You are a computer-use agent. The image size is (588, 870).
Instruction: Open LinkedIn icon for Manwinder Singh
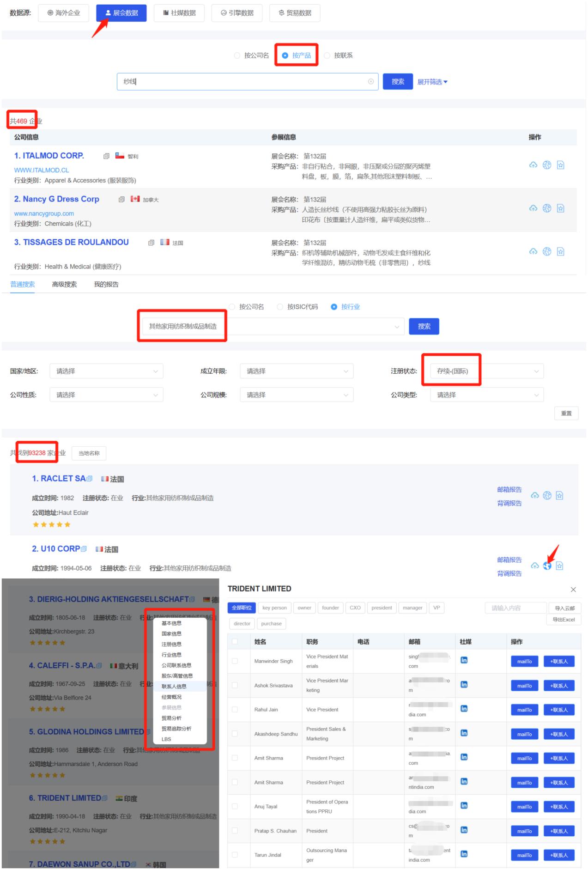coord(464,660)
